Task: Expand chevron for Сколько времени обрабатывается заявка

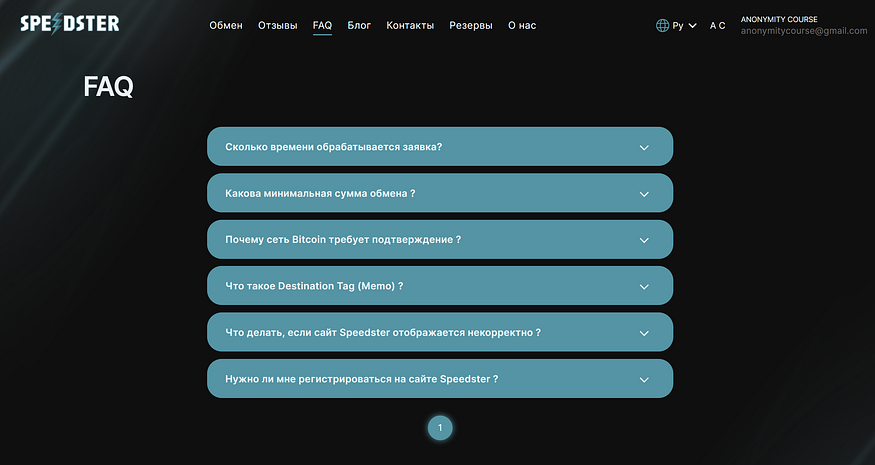Action: (644, 148)
